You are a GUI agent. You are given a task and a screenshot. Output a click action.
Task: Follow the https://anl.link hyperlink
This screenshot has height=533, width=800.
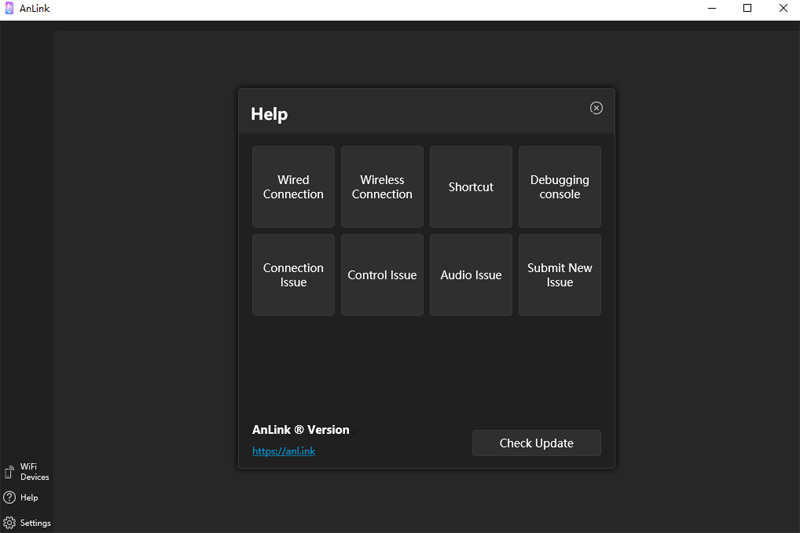click(284, 451)
